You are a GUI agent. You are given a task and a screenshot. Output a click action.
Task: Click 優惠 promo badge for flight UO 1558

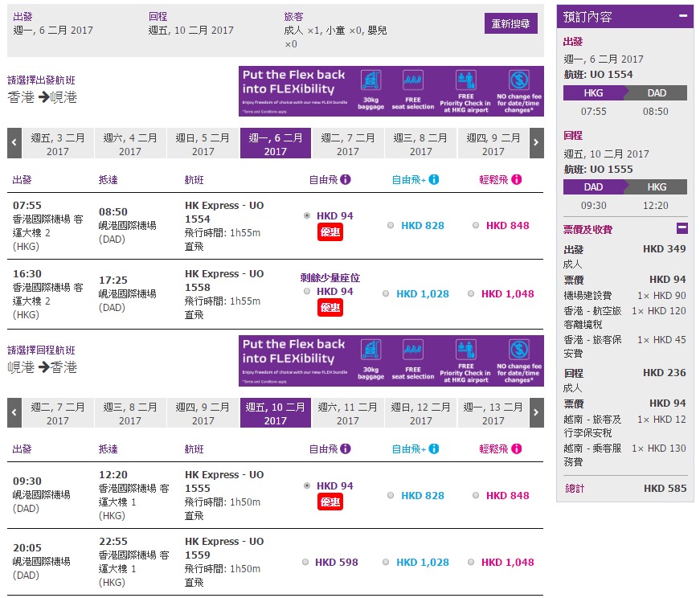pos(330,308)
